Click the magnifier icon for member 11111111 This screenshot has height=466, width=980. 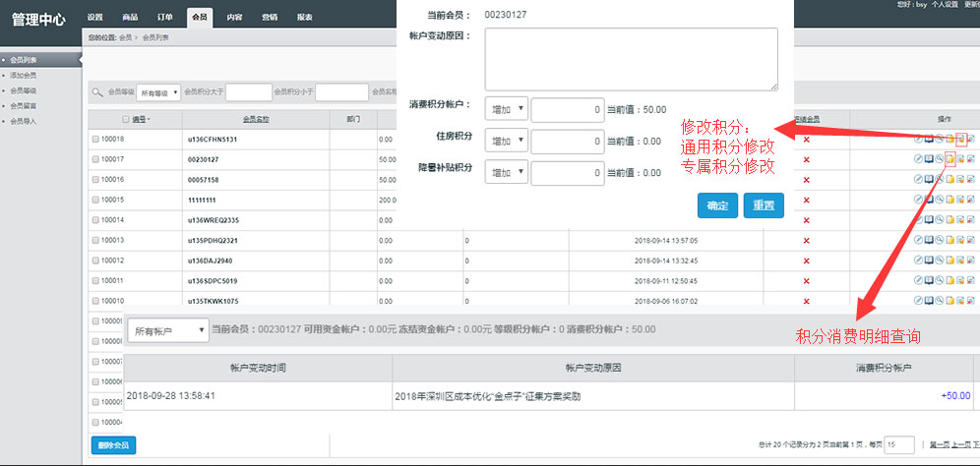point(940,200)
